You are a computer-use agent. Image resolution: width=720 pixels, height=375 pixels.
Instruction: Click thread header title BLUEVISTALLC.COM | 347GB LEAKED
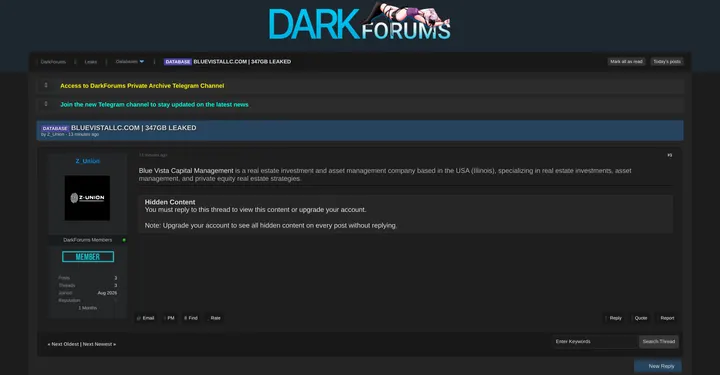(x=134, y=128)
